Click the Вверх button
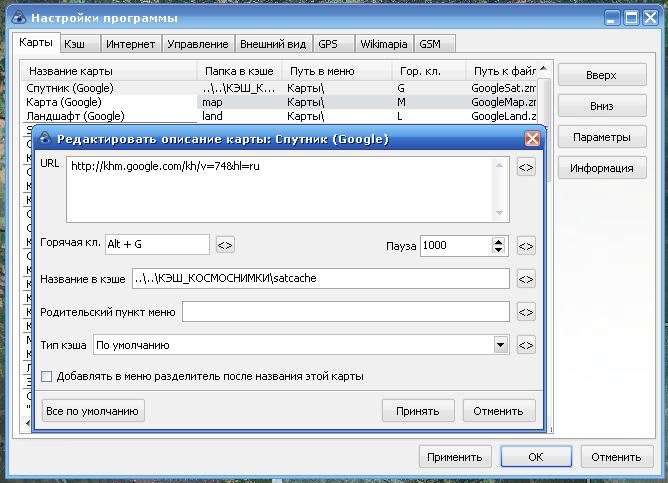This screenshot has height=483, width=668. (x=601, y=75)
